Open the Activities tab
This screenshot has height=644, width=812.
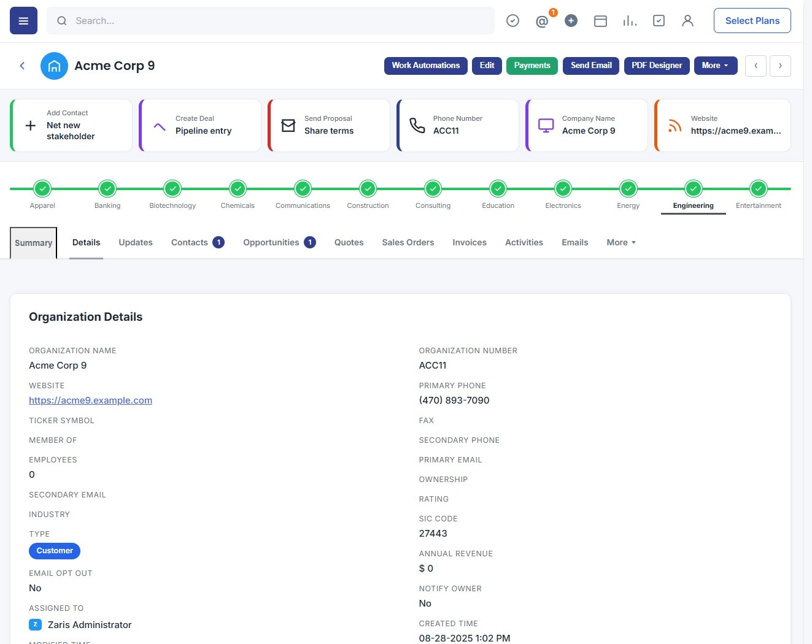click(524, 242)
